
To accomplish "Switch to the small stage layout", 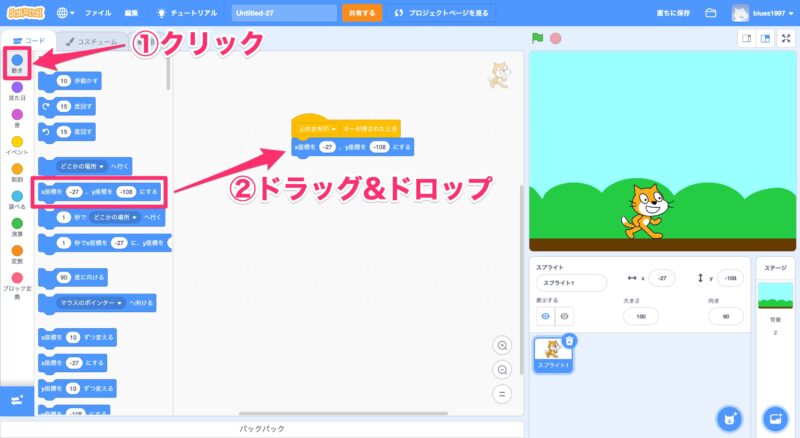I will tap(745, 38).
